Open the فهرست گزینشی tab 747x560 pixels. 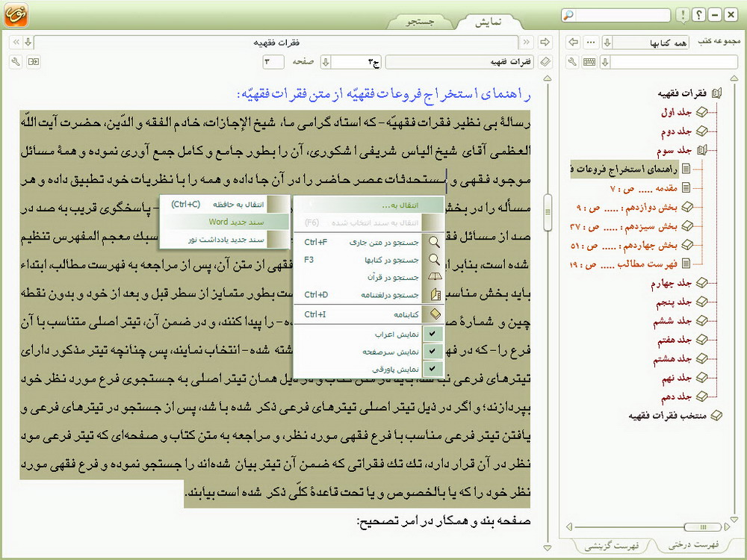click(x=611, y=546)
